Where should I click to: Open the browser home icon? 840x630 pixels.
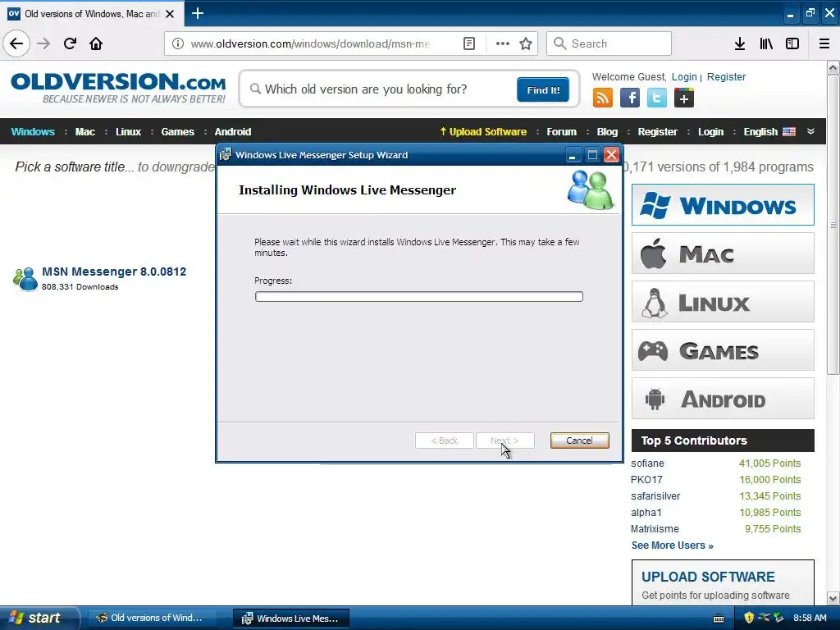96,43
